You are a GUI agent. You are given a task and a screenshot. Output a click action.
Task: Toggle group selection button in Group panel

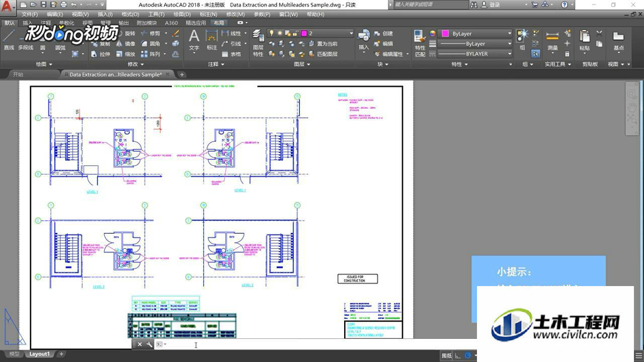pos(535,54)
